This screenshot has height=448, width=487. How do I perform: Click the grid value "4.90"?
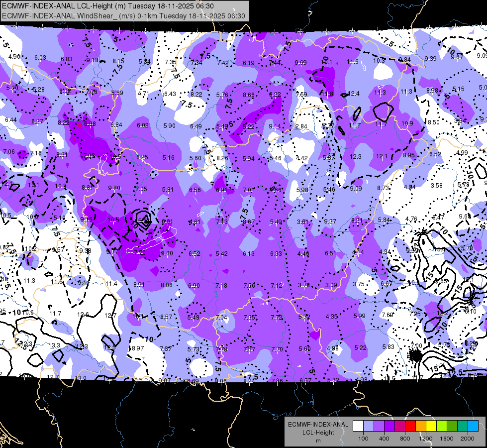coord(14,57)
